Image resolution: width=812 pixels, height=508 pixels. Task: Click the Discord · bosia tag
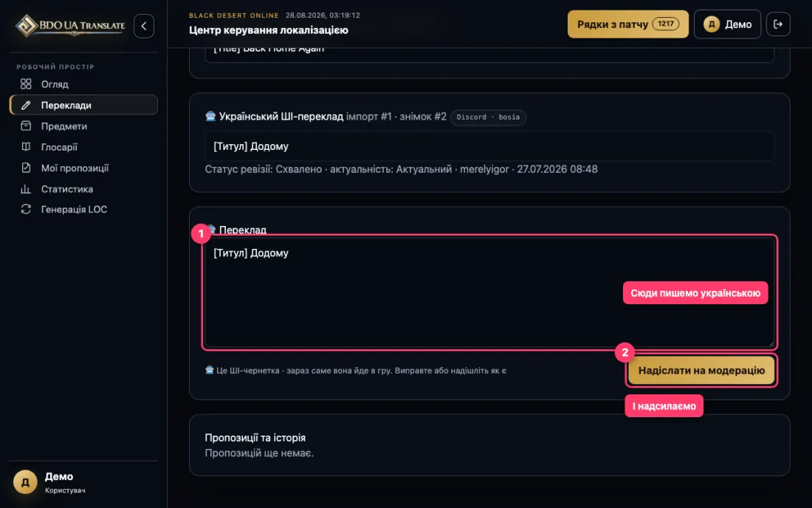click(x=488, y=117)
